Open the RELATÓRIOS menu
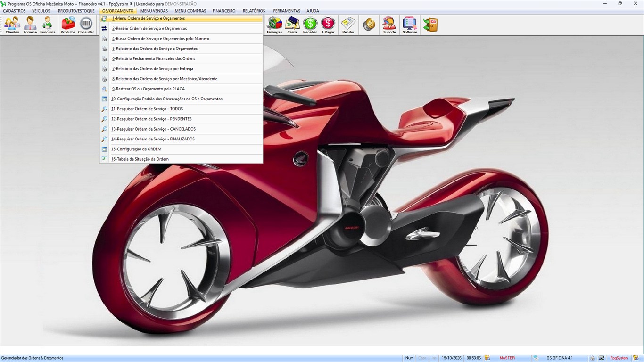Viewport: 644px width, 362px height. (x=254, y=11)
